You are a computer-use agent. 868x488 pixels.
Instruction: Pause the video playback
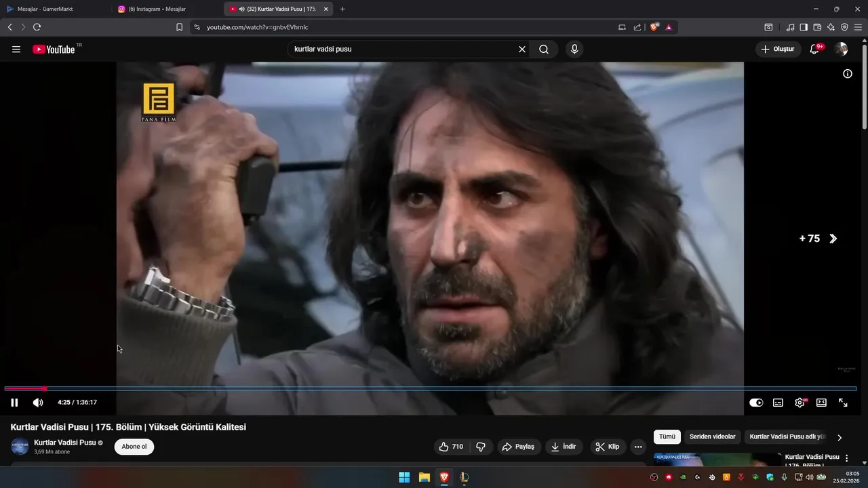pyautogui.click(x=14, y=403)
